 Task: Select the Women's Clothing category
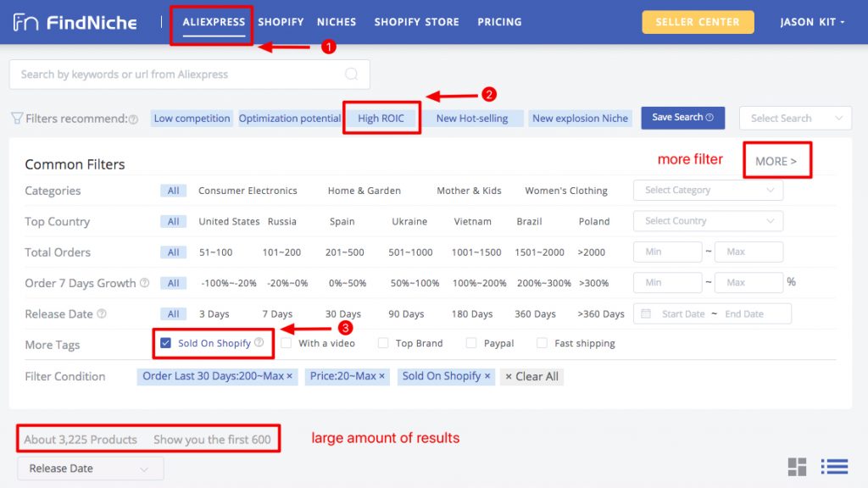(x=565, y=191)
